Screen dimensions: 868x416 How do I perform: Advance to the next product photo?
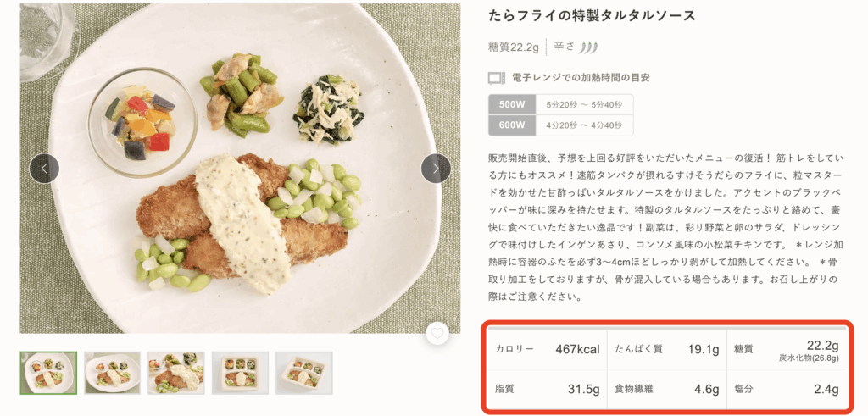(x=436, y=169)
